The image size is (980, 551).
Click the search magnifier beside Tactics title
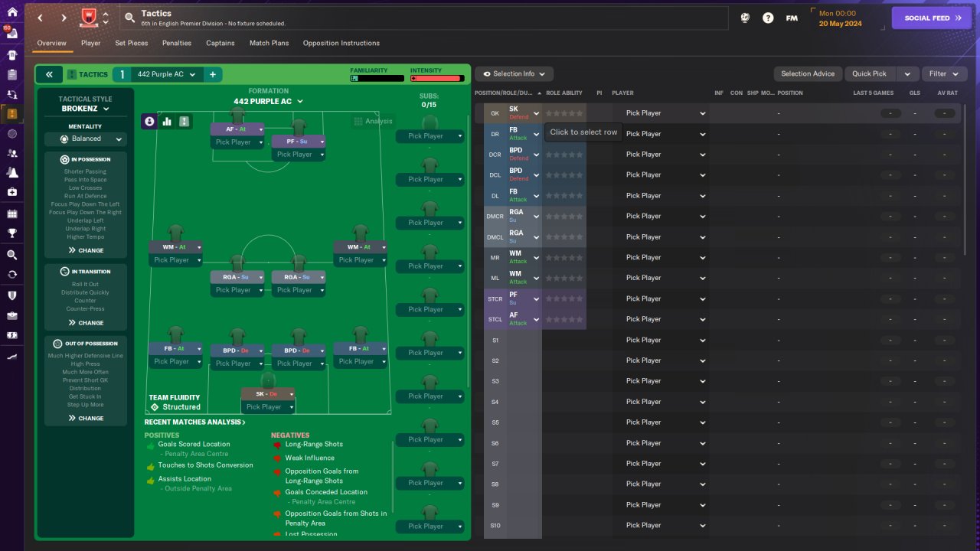click(129, 18)
